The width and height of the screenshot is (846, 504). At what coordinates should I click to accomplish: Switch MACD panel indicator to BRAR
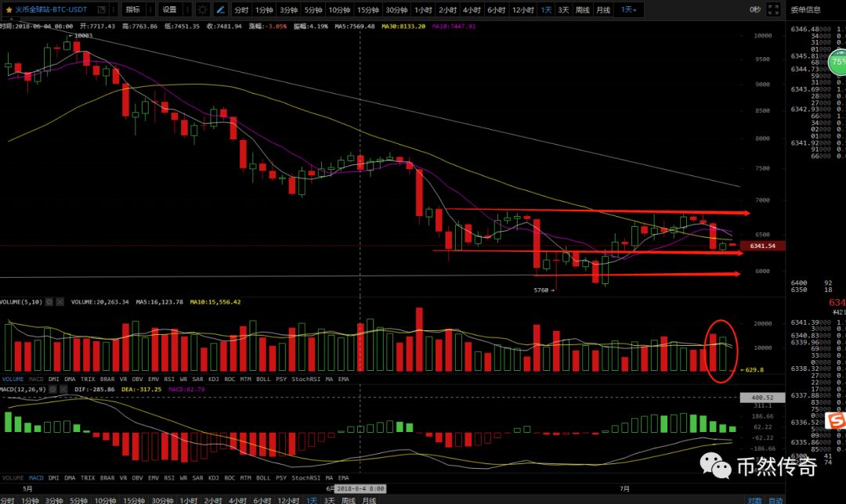coord(107,477)
